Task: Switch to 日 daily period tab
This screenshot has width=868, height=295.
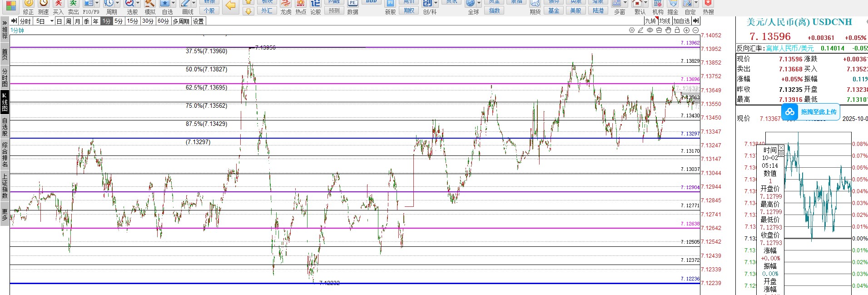Action: [60, 21]
